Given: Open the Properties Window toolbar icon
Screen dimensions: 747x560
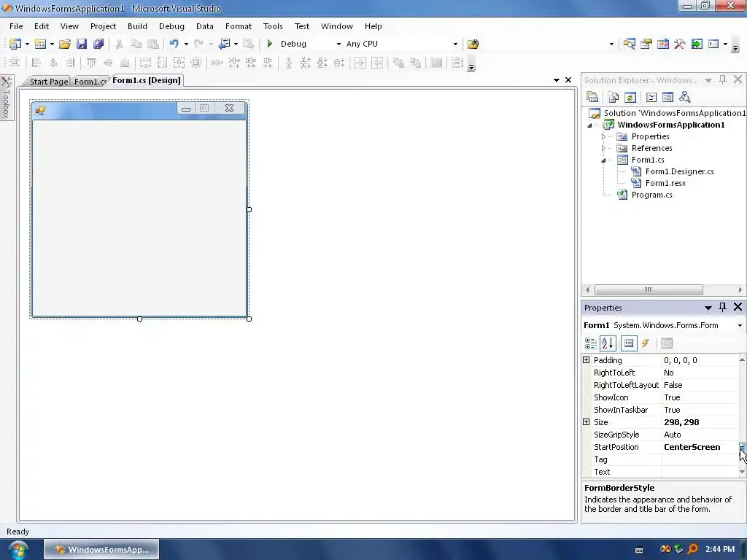Looking at the screenshot, I should (646, 44).
